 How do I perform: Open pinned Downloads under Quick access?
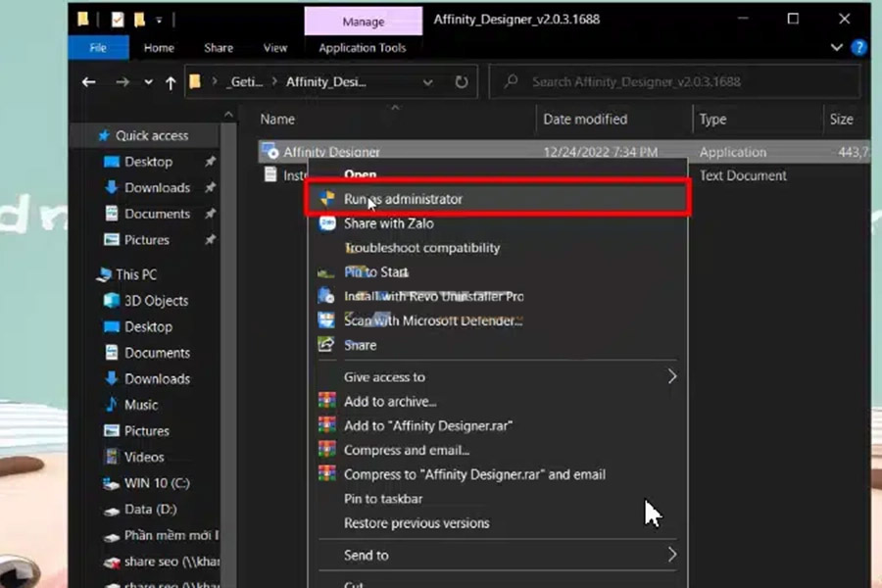pyautogui.click(x=157, y=188)
